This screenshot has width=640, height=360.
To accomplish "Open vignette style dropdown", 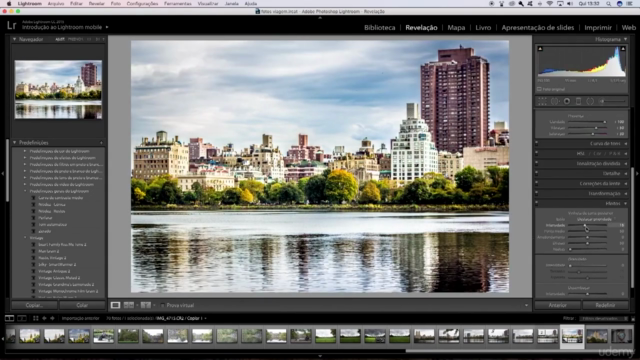I will [x=596, y=219].
